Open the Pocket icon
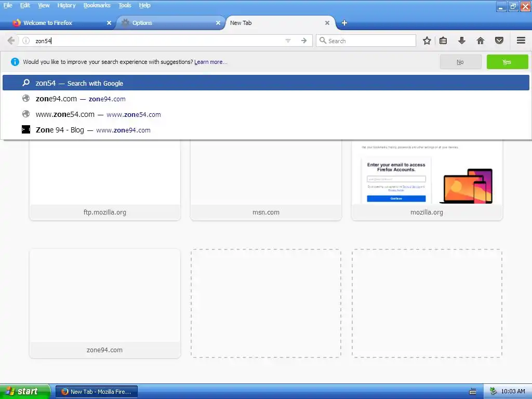Image resolution: width=532 pixels, height=399 pixels. pyautogui.click(x=499, y=41)
